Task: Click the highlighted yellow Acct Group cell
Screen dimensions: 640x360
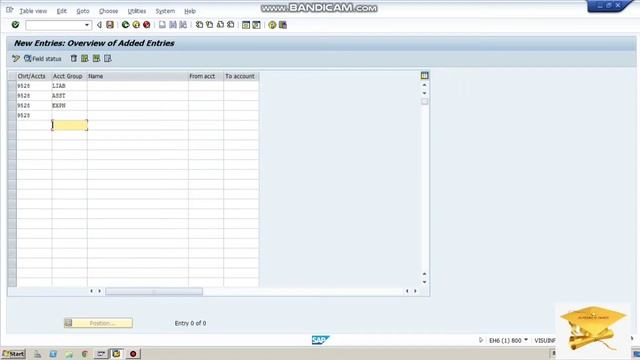Action: click(x=69, y=125)
